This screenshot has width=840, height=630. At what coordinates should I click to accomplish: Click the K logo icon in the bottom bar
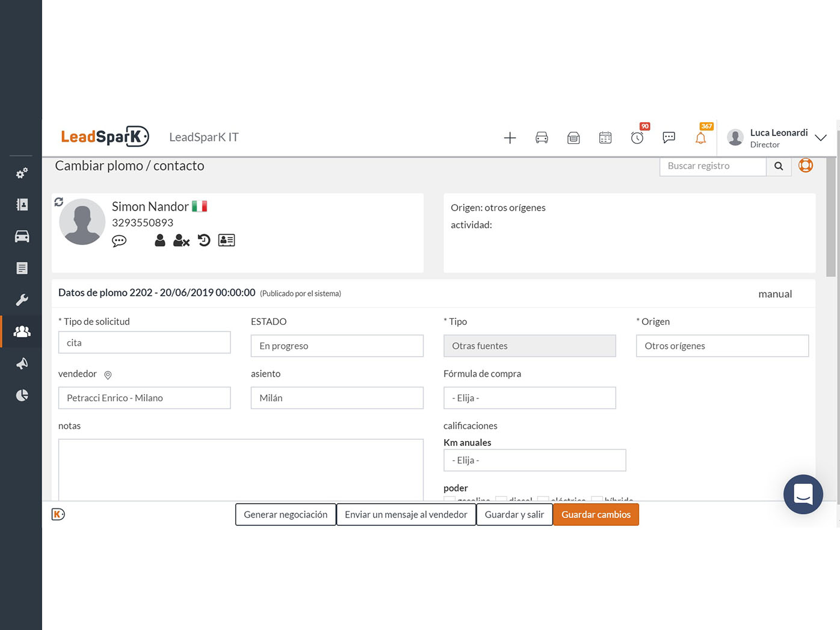pyautogui.click(x=58, y=514)
